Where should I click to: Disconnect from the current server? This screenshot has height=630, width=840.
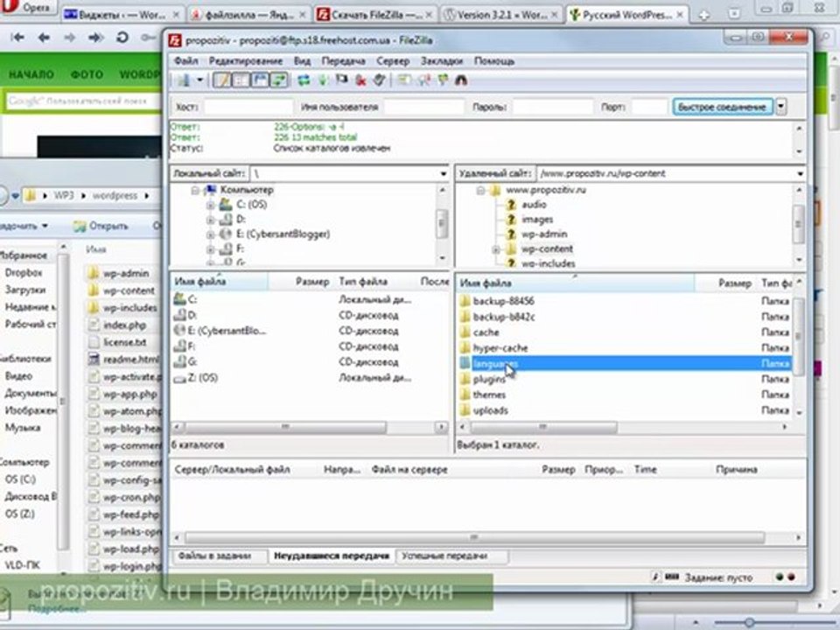[360, 80]
